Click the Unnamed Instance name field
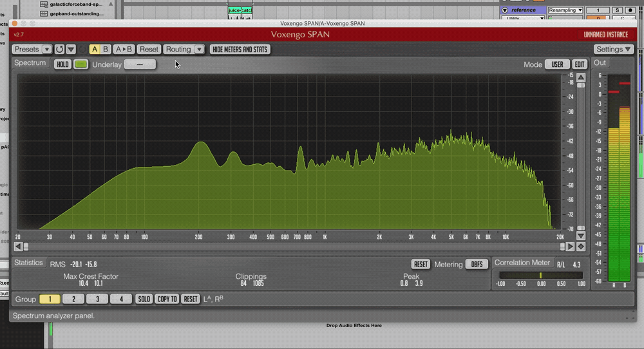The height and width of the screenshot is (349, 644). pos(606,35)
